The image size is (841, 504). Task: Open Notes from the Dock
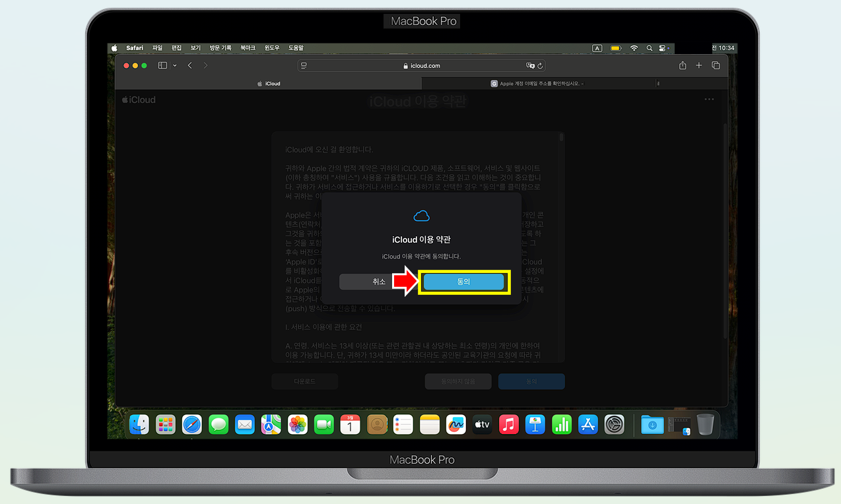coord(430,424)
